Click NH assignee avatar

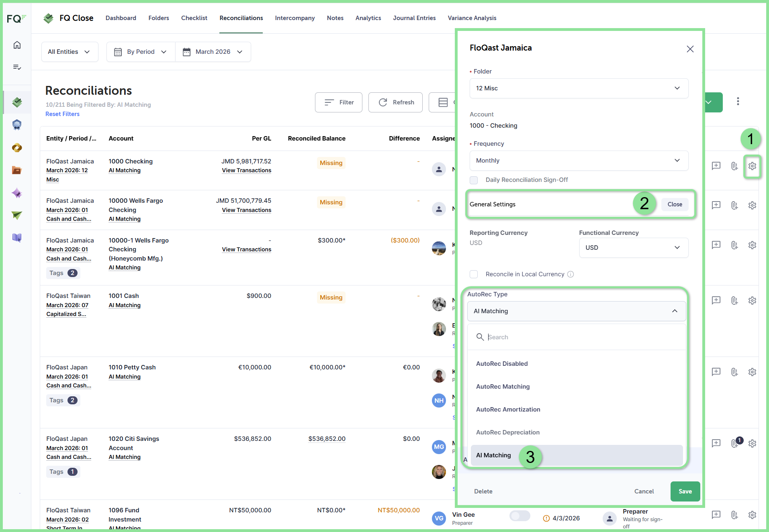click(439, 401)
